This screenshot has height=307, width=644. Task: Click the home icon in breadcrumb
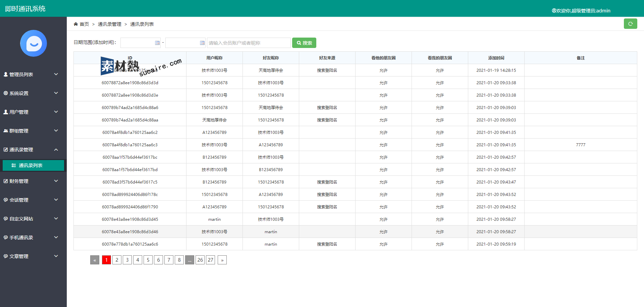pos(76,24)
